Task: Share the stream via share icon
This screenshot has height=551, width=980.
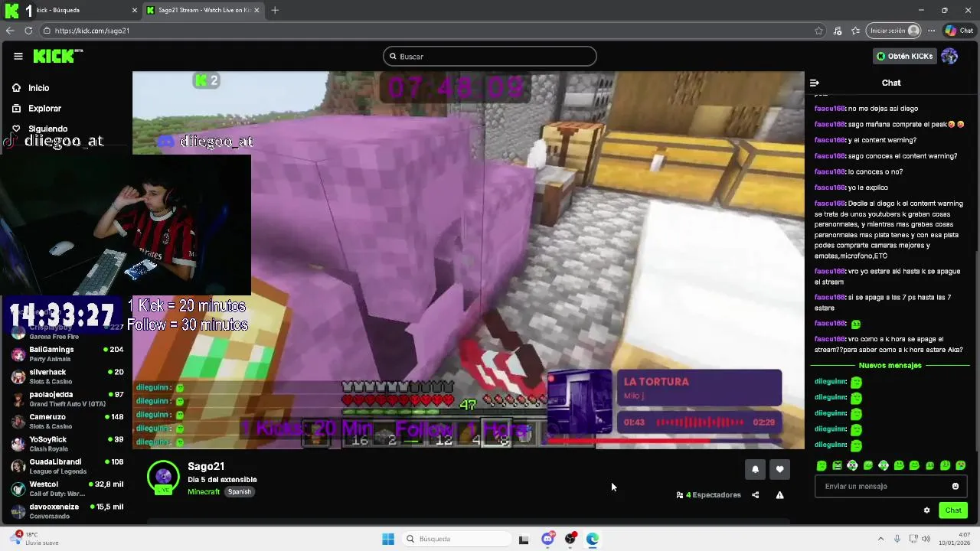Action: point(755,495)
